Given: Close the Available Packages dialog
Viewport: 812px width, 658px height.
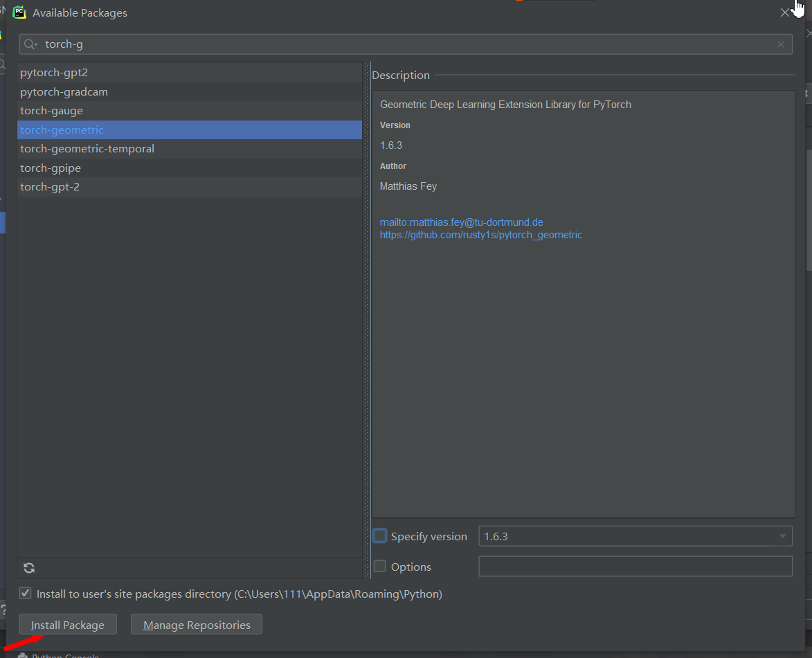Looking at the screenshot, I should (784, 12).
